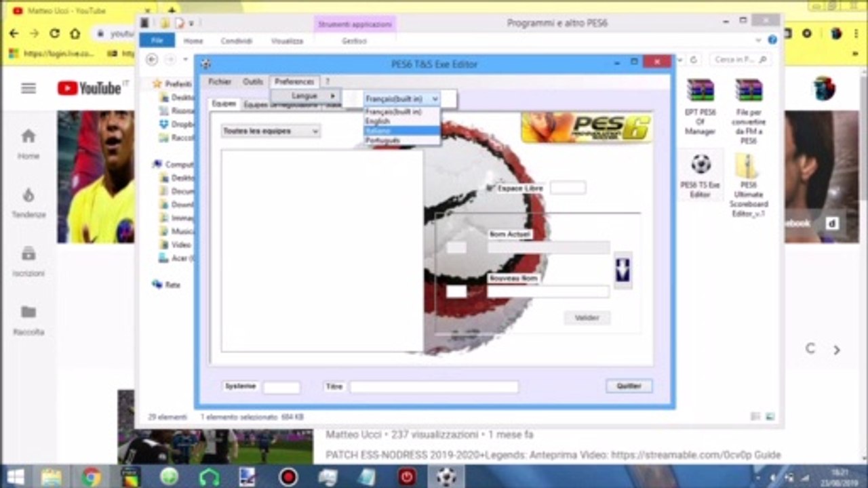Screen dimensions: 868x488
Task: Click the Explorer help question icon
Action: (772, 40)
